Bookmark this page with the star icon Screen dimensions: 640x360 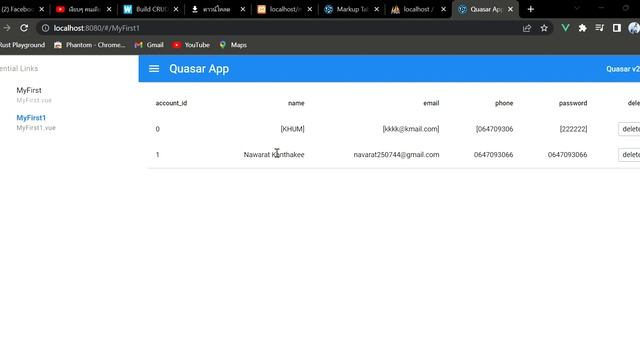(544, 28)
